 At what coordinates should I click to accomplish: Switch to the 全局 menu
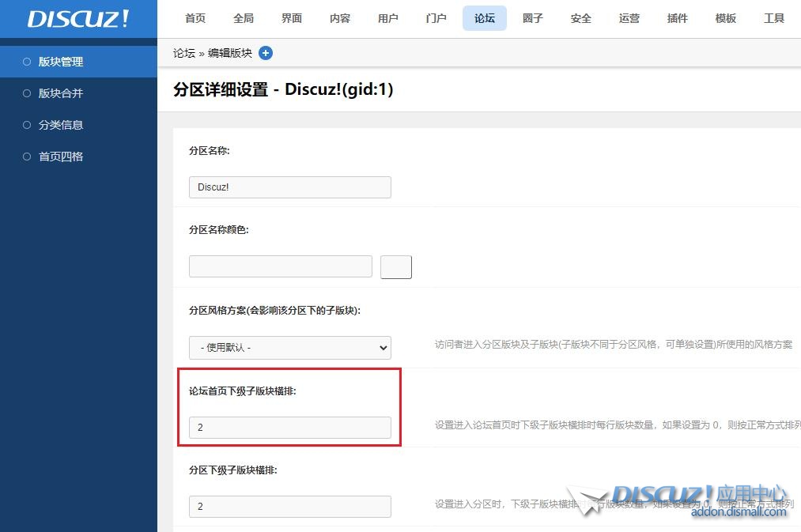[x=244, y=18]
